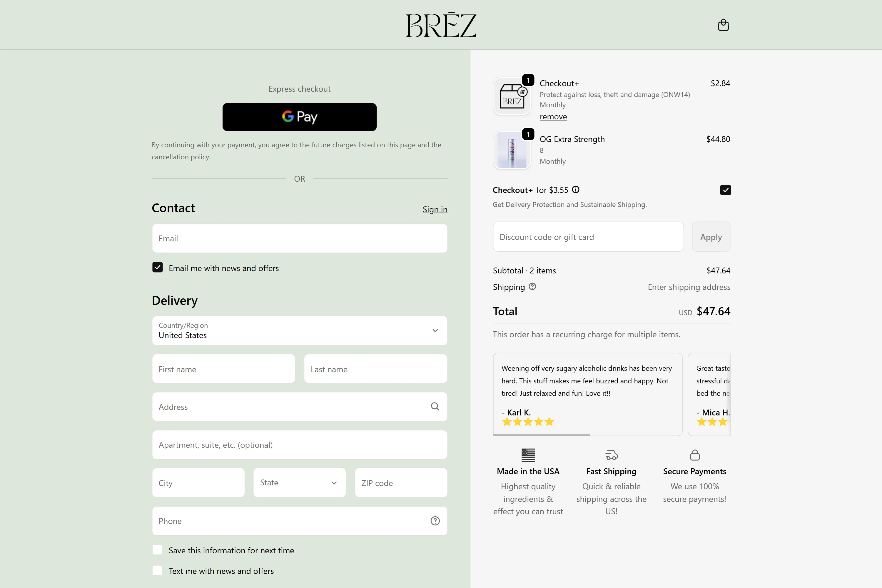This screenshot has height=588, width=882.
Task: Click the reviews carousel scrollbar
Action: pos(541,435)
